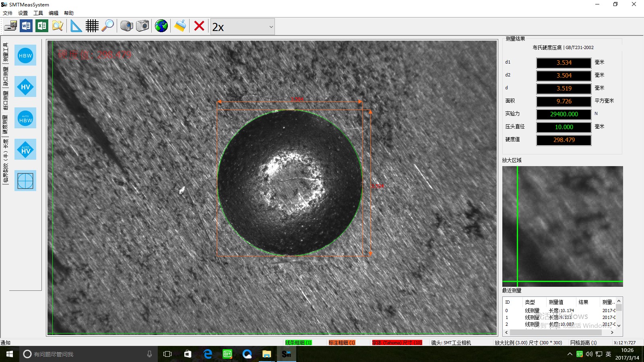Click the magnified area preview image
This screenshot has height=362, width=644.
[563, 226]
